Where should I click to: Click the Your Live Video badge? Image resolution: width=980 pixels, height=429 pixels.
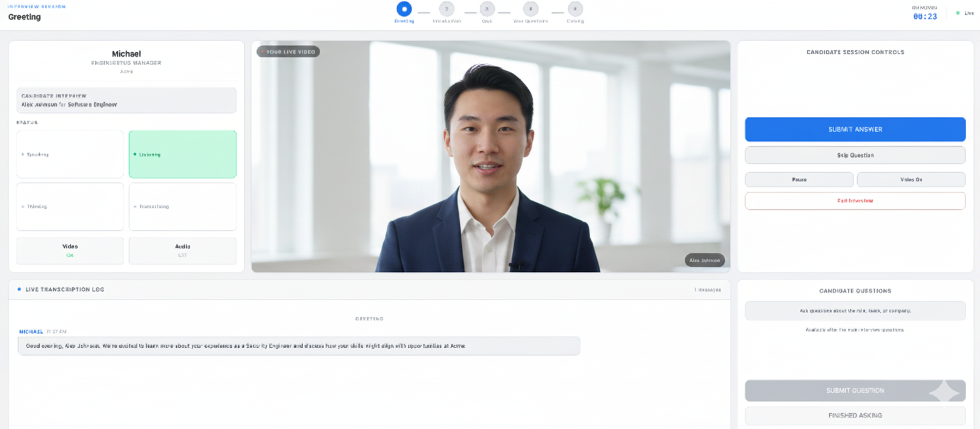(x=288, y=52)
